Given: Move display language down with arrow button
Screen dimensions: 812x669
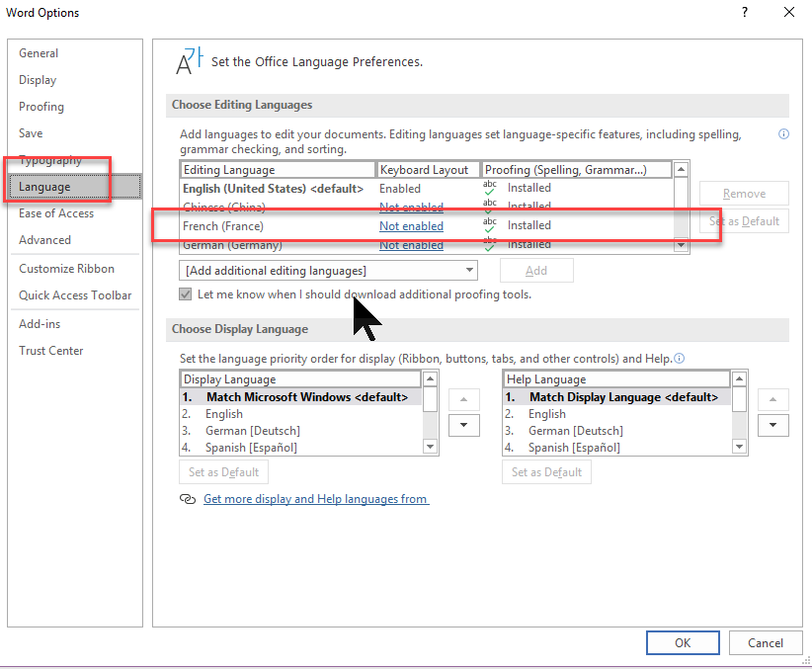Looking at the screenshot, I should pos(463,425).
